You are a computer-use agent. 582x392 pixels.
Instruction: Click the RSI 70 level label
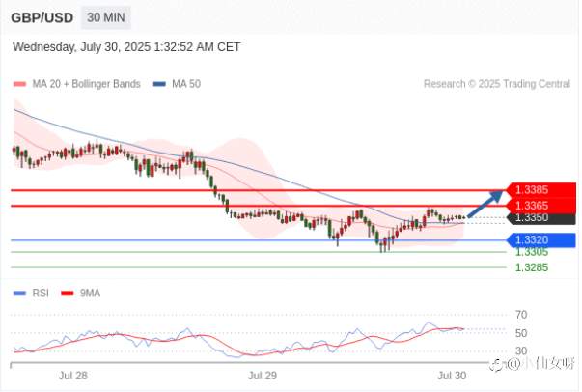[521, 315]
